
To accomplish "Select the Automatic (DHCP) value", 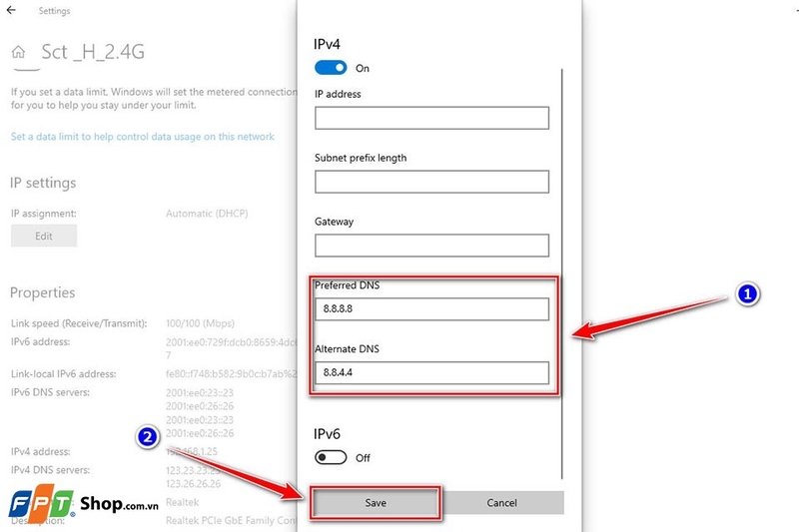I will pos(207,214).
